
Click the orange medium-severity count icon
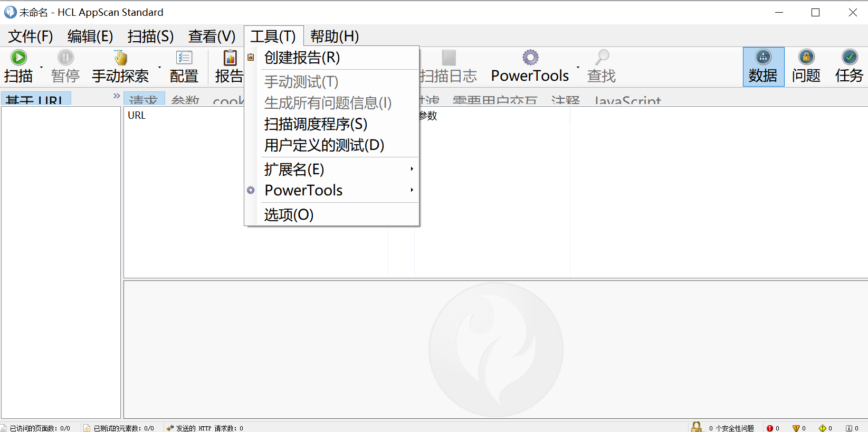[x=796, y=428]
